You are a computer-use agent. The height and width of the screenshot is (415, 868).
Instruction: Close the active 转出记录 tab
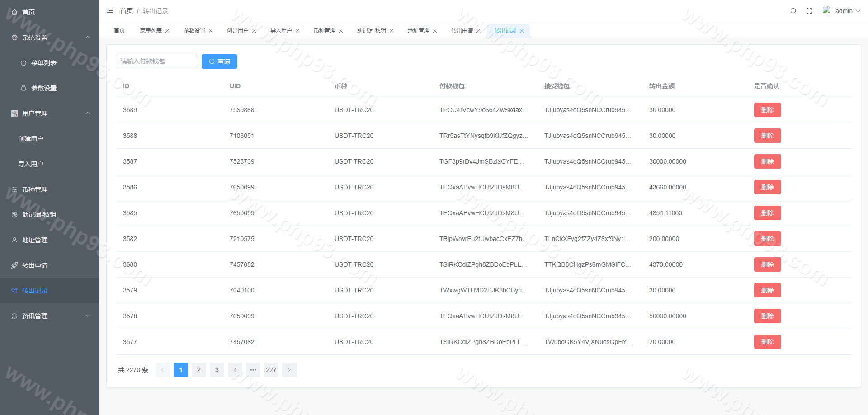click(x=522, y=31)
